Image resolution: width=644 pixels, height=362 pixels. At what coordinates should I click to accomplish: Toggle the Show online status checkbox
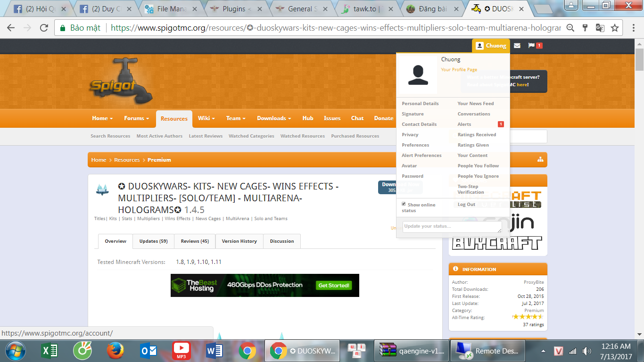404,204
